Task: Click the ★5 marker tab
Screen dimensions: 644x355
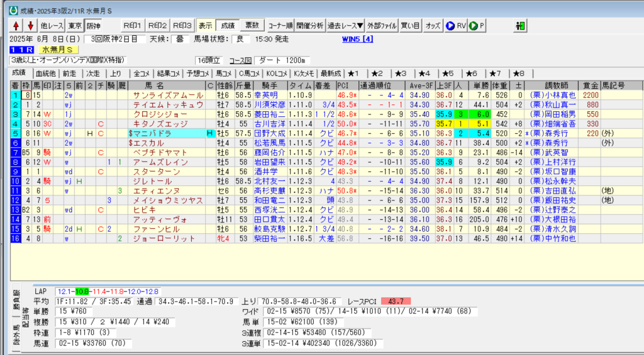Action: [448, 73]
